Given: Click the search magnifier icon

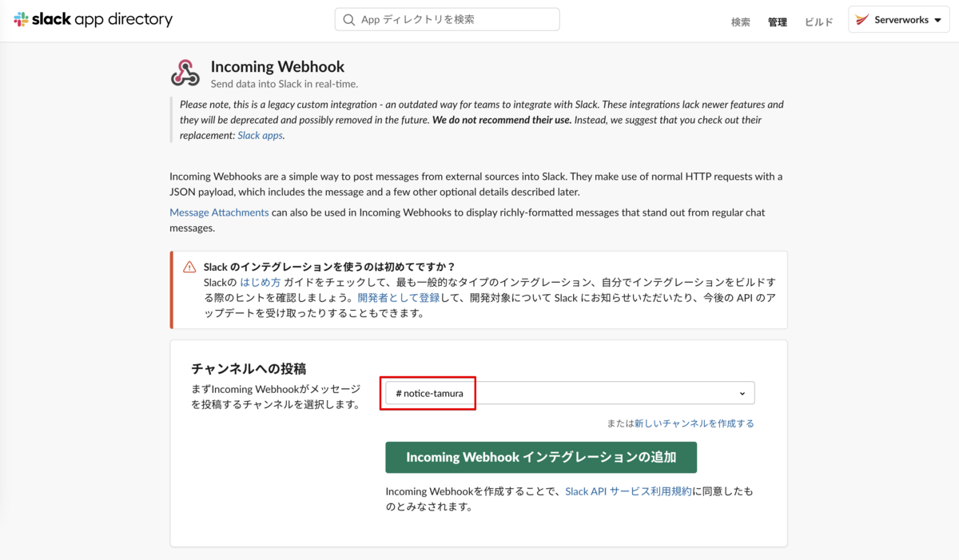Looking at the screenshot, I should [348, 20].
